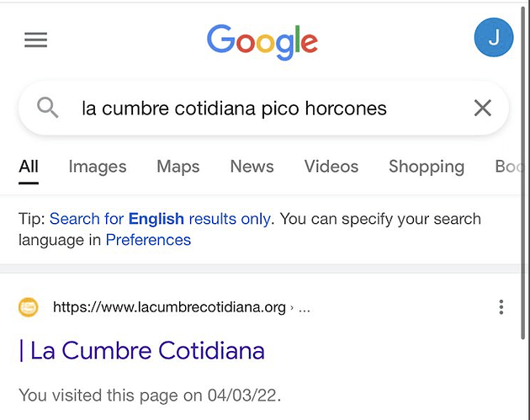Open the hamburger main menu
530x420 pixels.
[x=35, y=40]
